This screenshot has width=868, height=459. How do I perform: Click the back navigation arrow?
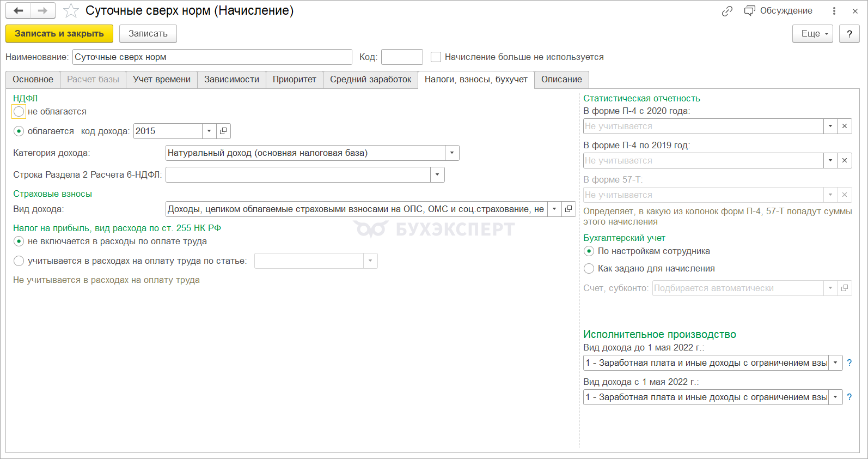(x=19, y=11)
